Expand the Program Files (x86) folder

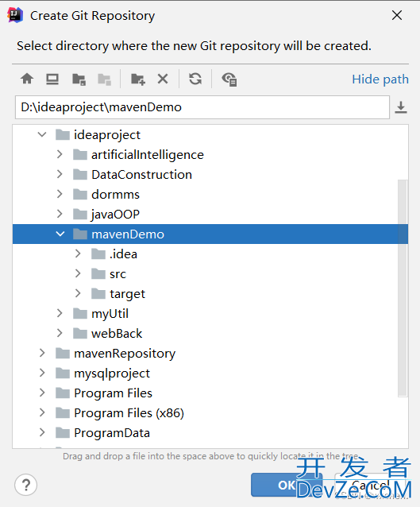coord(42,413)
